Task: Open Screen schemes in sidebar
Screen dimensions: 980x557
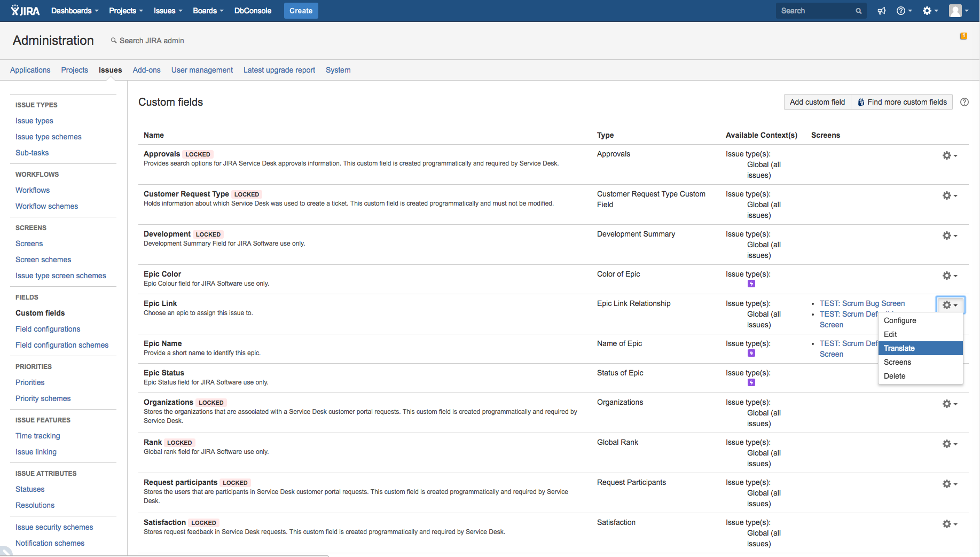Action: (x=43, y=260)
